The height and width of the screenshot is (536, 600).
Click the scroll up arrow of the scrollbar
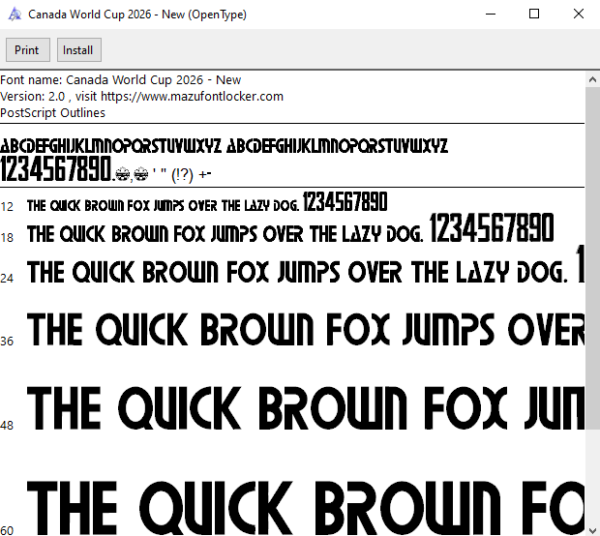point(592,80)
